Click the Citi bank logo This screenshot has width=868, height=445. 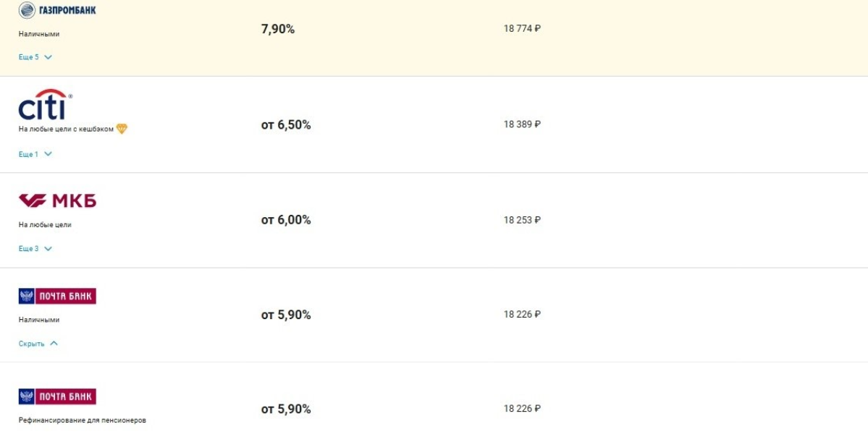pos(45,106)
